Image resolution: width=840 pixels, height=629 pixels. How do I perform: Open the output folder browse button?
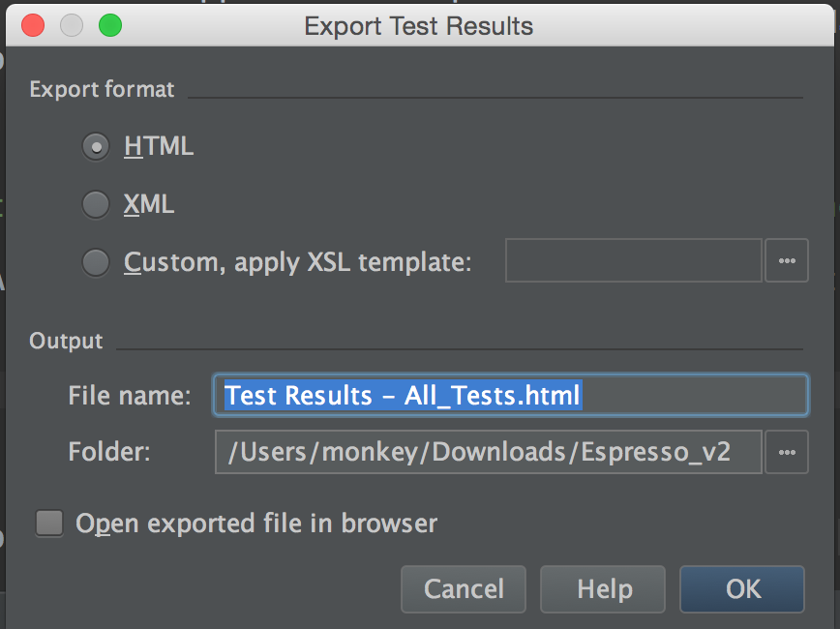[x=786, y=452]
